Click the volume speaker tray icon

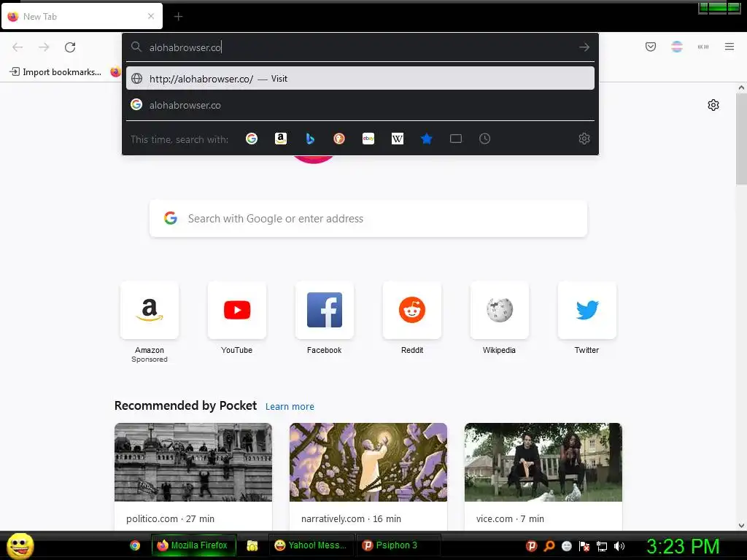tap(619, 546)
